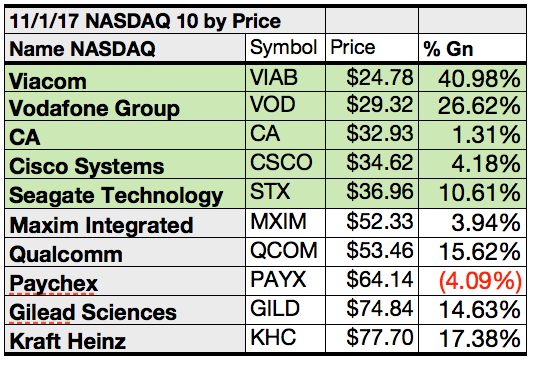The width and height of the screenshot is (534, 366).
Task: Click the Seagate Technology name cell
Action: pos(125,193)
